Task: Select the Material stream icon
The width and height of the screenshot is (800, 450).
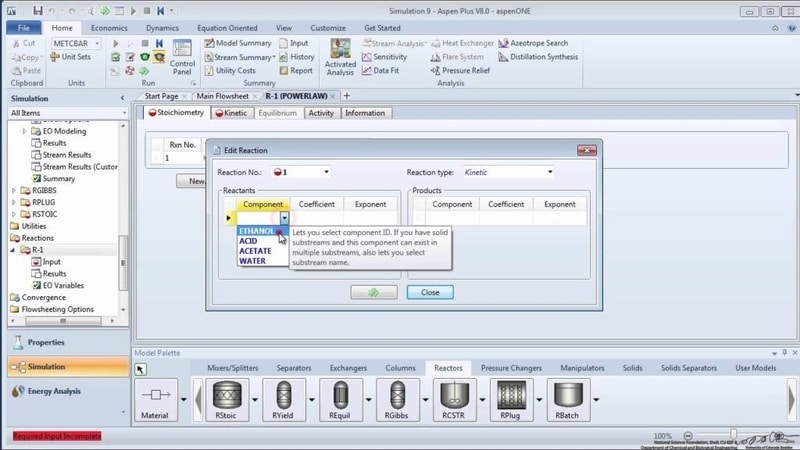Action: click(x=156, y=400)
